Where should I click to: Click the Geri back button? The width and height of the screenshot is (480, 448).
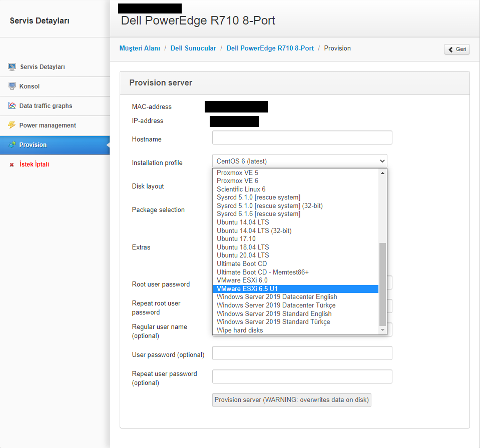[457, 49]
